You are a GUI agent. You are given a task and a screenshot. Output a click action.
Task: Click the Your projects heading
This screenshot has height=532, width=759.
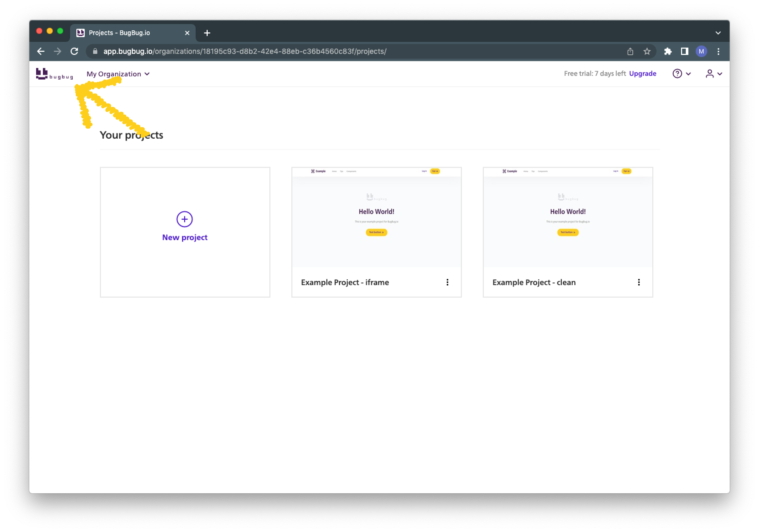131,135
